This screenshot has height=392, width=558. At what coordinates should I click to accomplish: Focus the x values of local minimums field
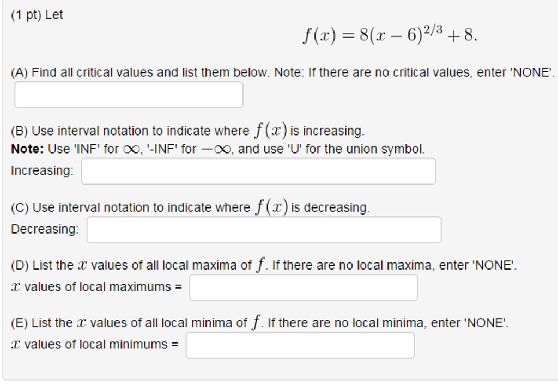click(300, 345)
